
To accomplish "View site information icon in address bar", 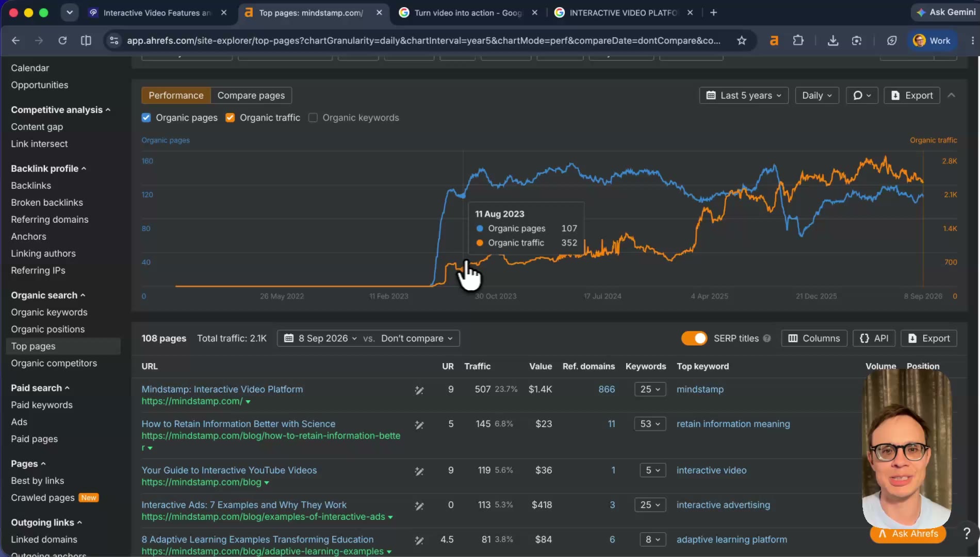I will click(115, 40).
